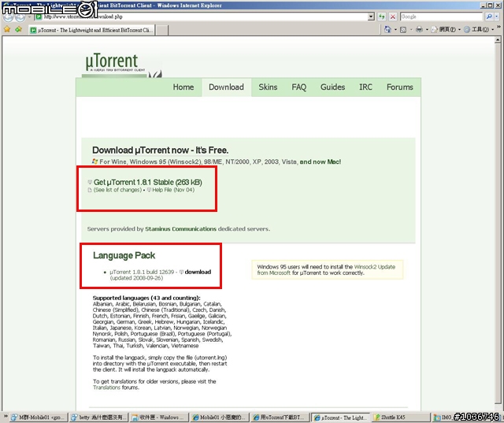Click the Help File (Nov 04) link
Screen dimensions: 504x423
click(173, 190)
